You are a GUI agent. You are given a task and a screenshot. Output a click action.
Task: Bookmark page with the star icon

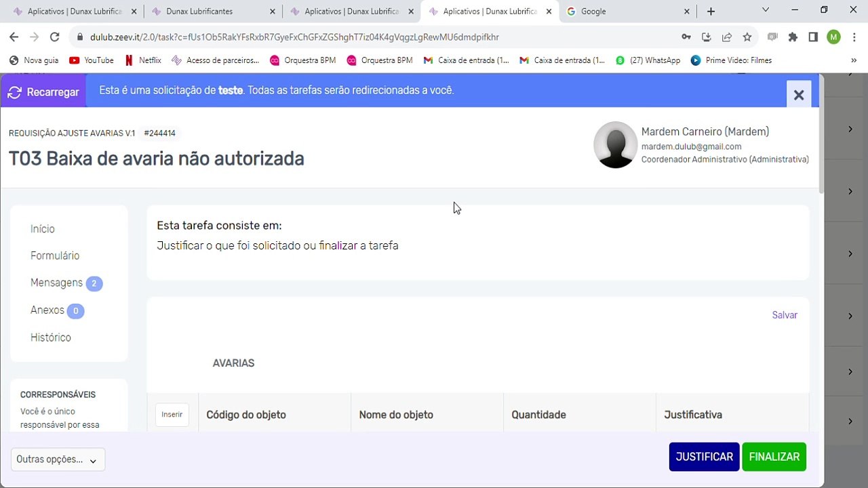(x=747, y=37)
